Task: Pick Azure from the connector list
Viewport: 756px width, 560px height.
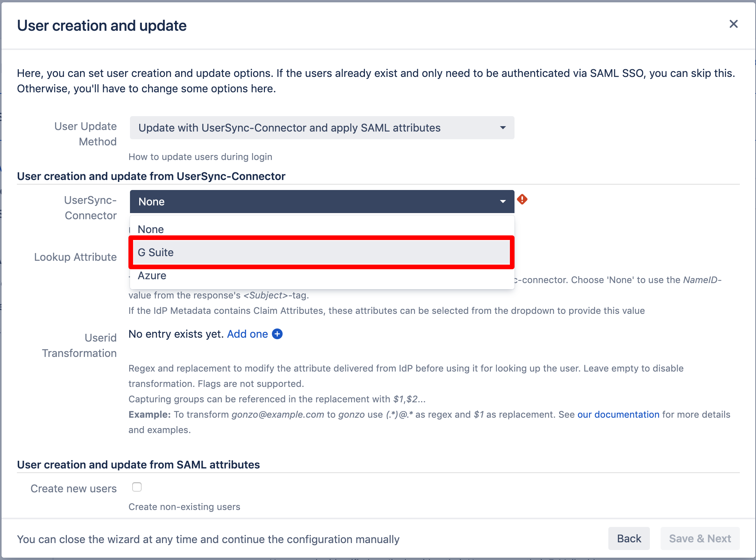Action: (x=152, y=275)
